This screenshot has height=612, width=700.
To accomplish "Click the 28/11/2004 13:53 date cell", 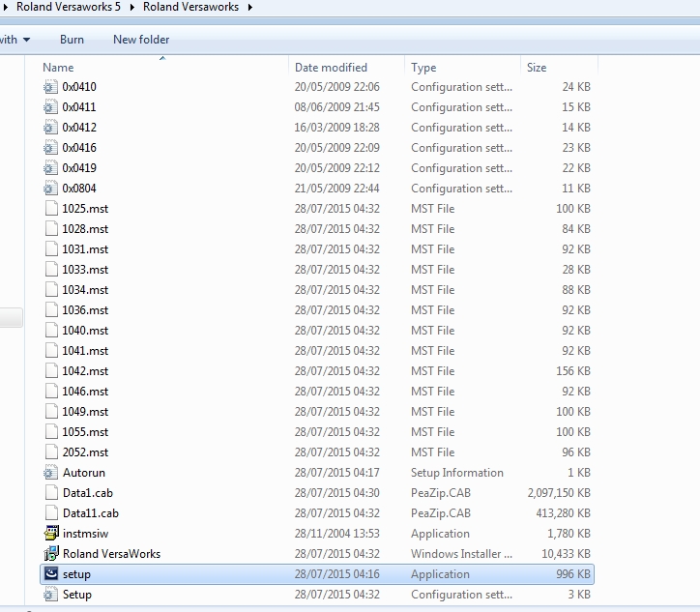I will (337, 534).
